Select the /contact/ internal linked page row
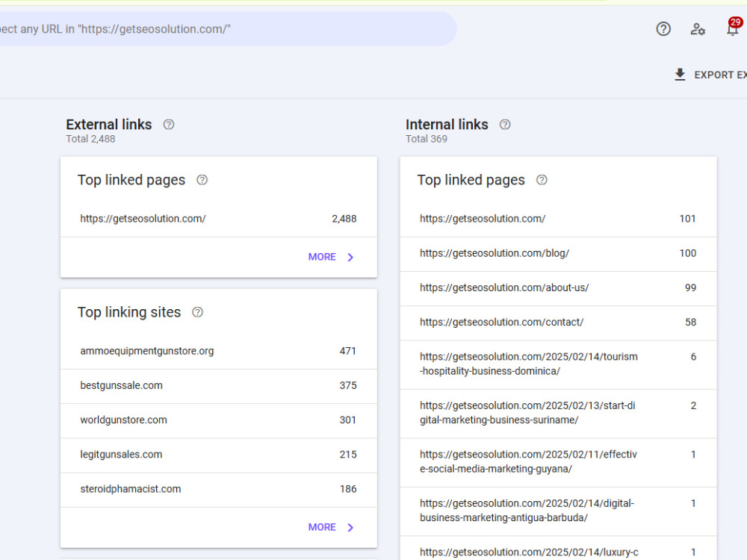Viewport: 747px width, 560px height. pos(558,323)
